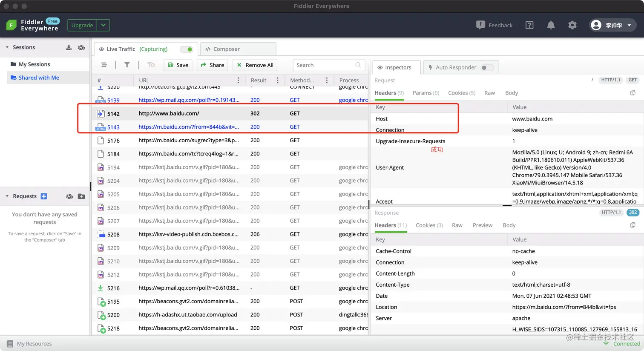The image size is (644, 351).
Task: Select the User-Agent header row
Action: pyautogui.click(x=507, y=167)
